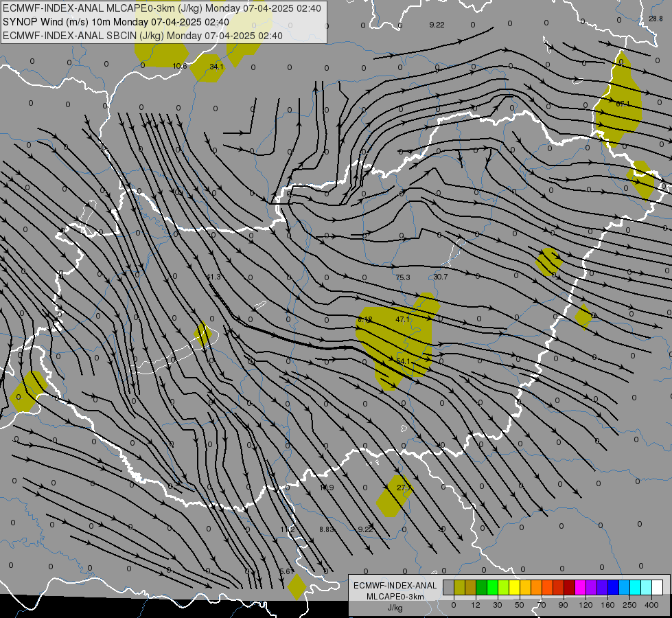The image size is (672, 618).
Task: Click the dark green legend swatch
Action: pos(482,587)
